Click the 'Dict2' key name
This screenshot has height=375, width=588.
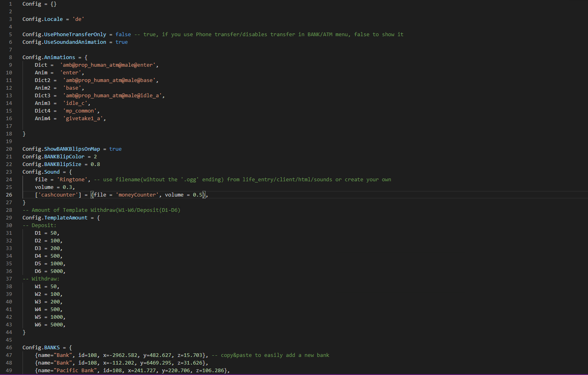click(43, 80)
